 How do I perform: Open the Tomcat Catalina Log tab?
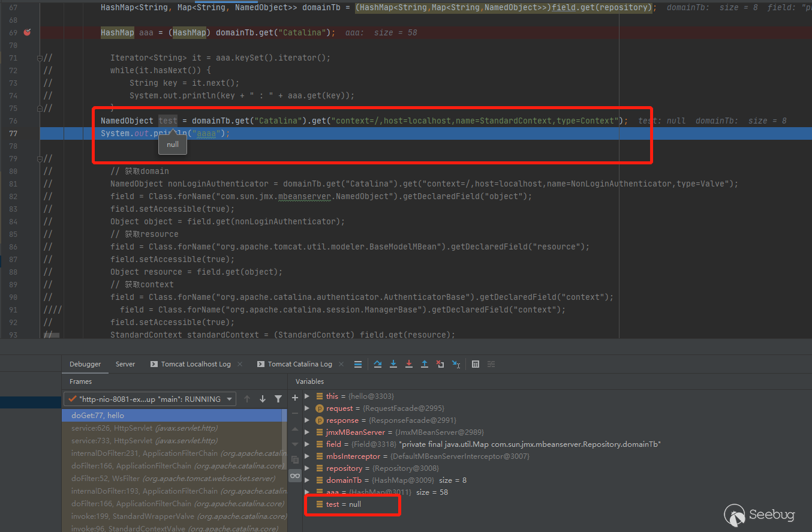pos(299,364)
